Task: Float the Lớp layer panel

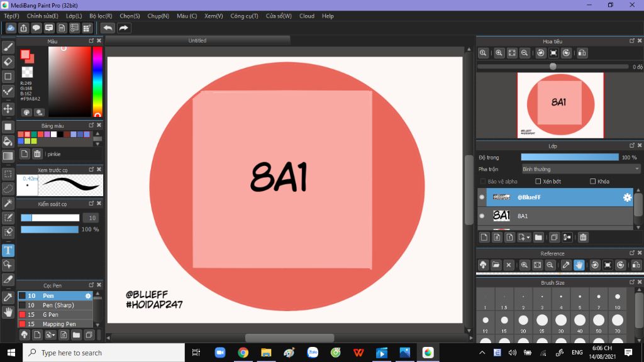Action: (631, 145)
